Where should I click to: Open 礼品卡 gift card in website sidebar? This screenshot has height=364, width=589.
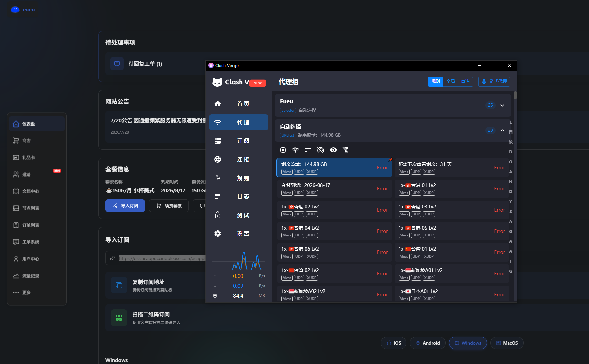point(37,158)
